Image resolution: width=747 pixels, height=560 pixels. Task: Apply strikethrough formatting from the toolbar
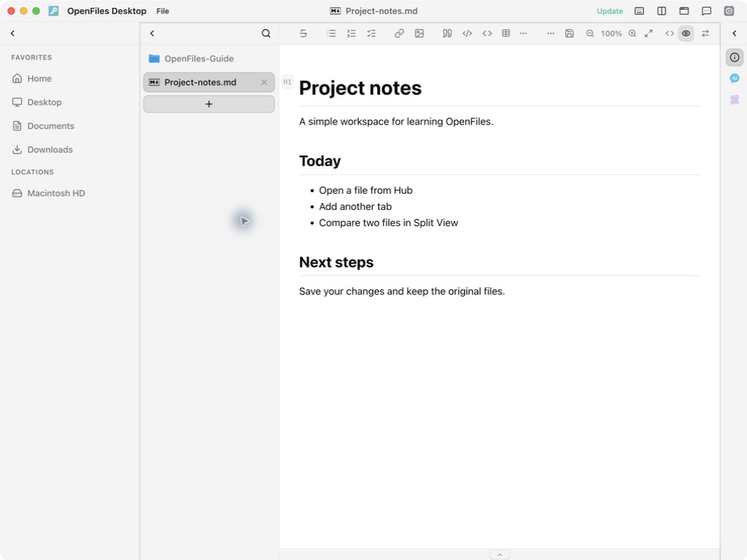click(x=303, y=34)
